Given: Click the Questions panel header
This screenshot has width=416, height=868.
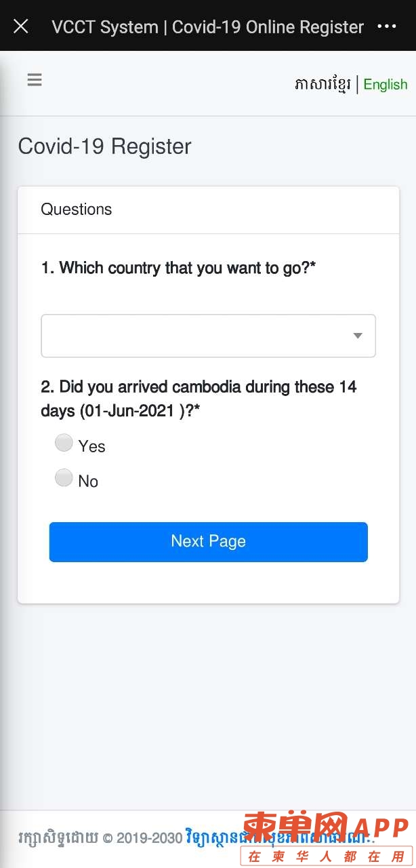Looking at the screenshot, I should click(x=208, y=210).
